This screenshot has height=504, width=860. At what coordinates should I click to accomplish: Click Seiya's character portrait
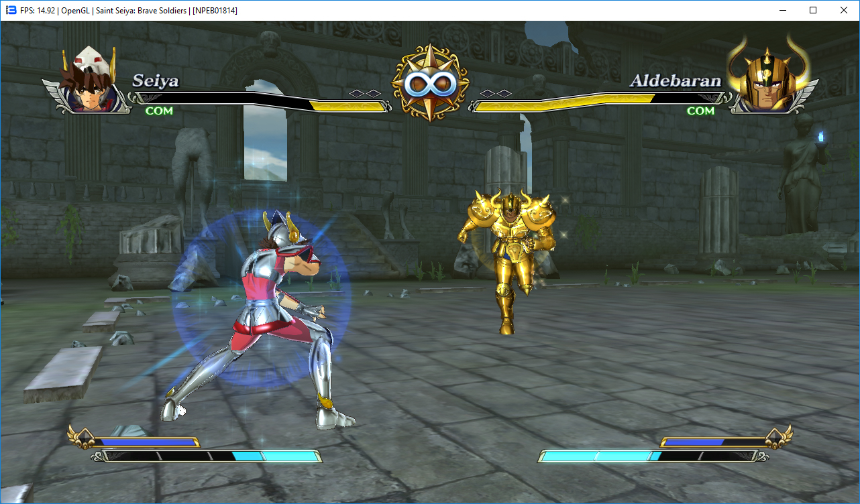tap(85, 79)
